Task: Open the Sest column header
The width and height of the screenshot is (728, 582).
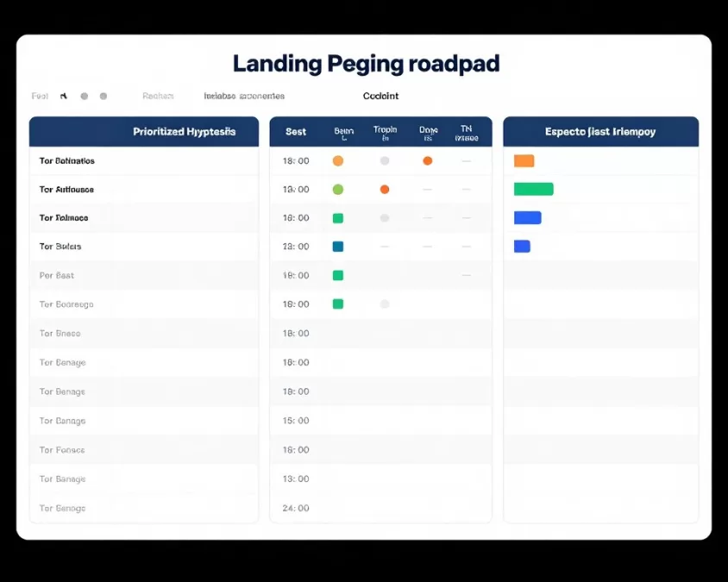Action: [294, 131]
